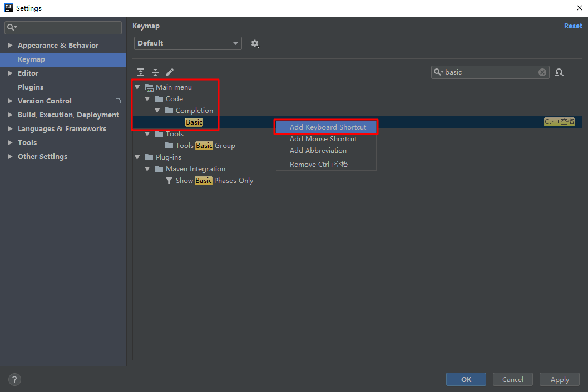Select the Basic action row

pyautogui.click(x=357, y=122)
